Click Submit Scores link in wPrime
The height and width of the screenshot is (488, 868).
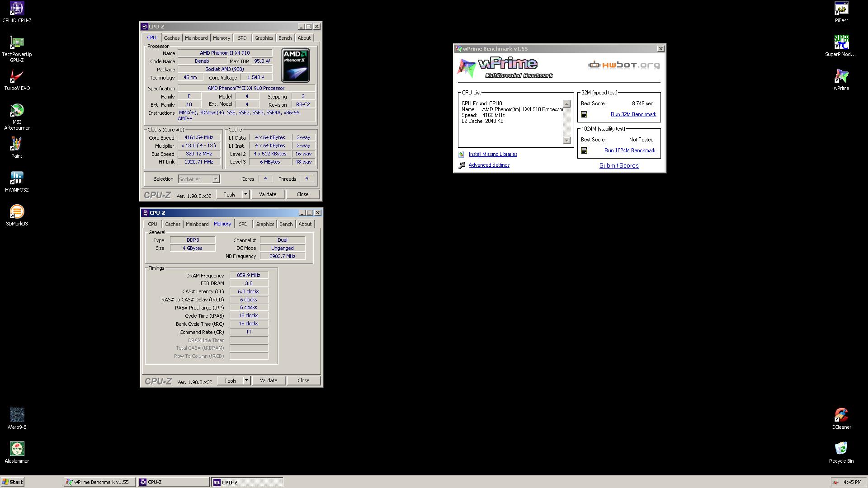(x=619, y=166)
